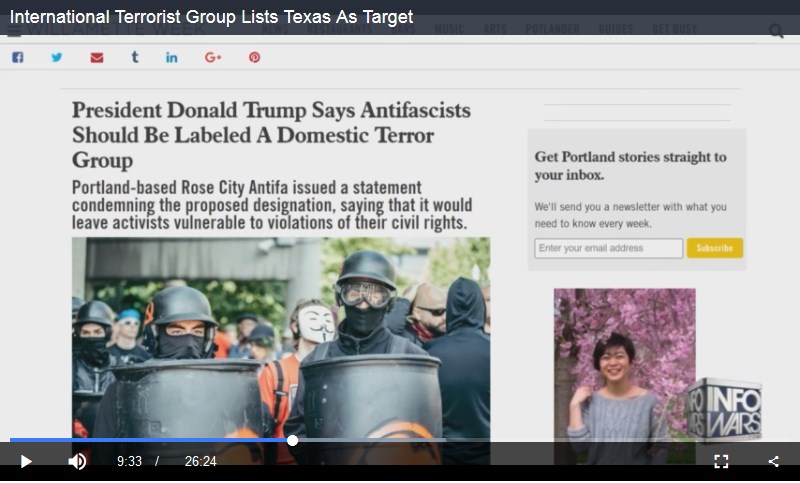Viewport: 800px width, 483px height.
Task: Share article on Google Plus
Action: (x=213, y=57)
